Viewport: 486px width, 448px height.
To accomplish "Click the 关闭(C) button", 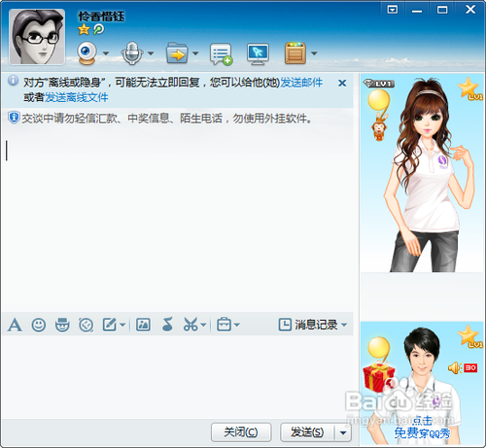I will [241, 432].
